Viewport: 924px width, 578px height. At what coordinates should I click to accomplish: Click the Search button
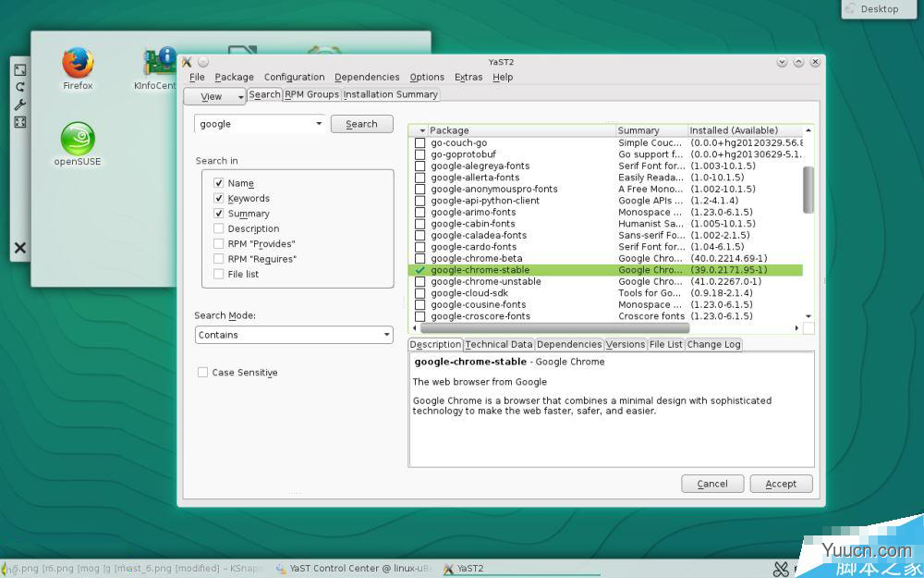point(361,124)
